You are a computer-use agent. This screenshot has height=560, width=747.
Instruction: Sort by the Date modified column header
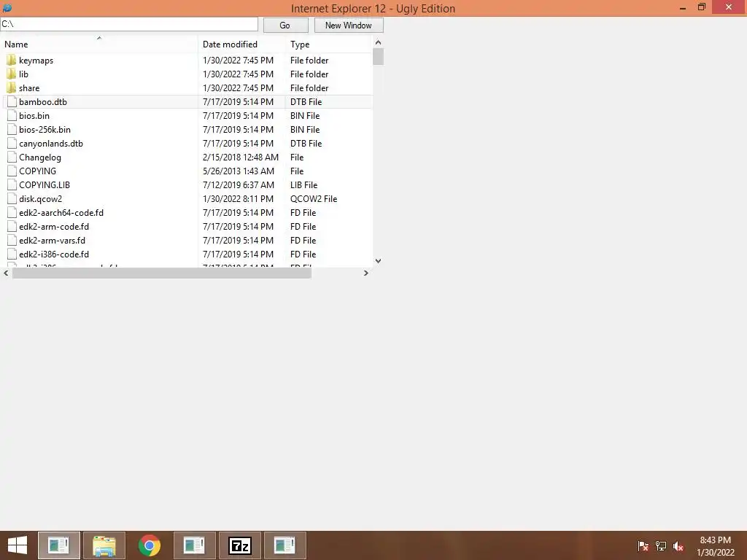pyautogui.click(x=242, y=44)
